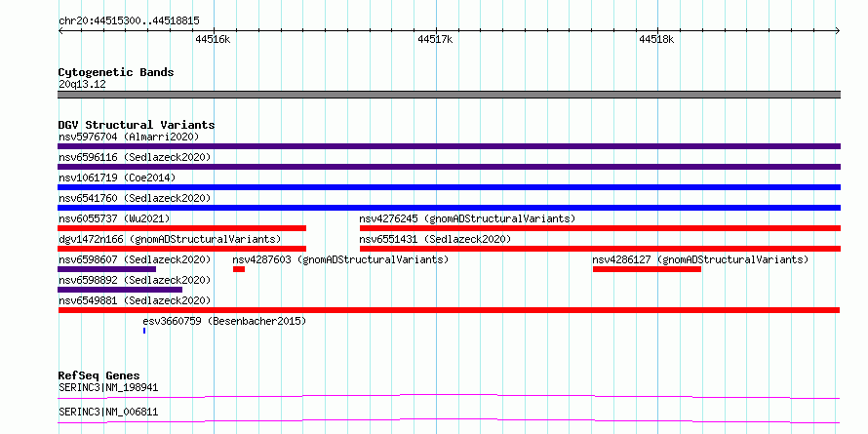Click the esv3660759 (Besenbacher2015) label
Screen dimensions: 868x434
(x=224, y=321)
